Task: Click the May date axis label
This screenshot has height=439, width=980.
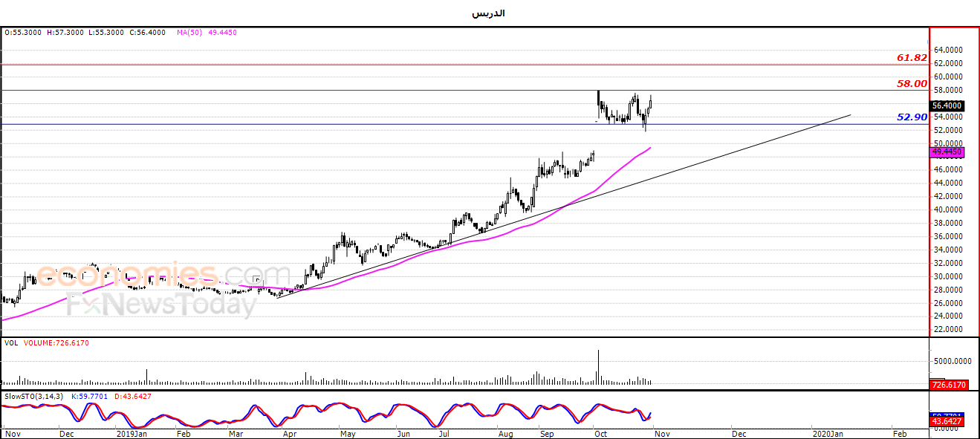Action: tap(348, 432)
